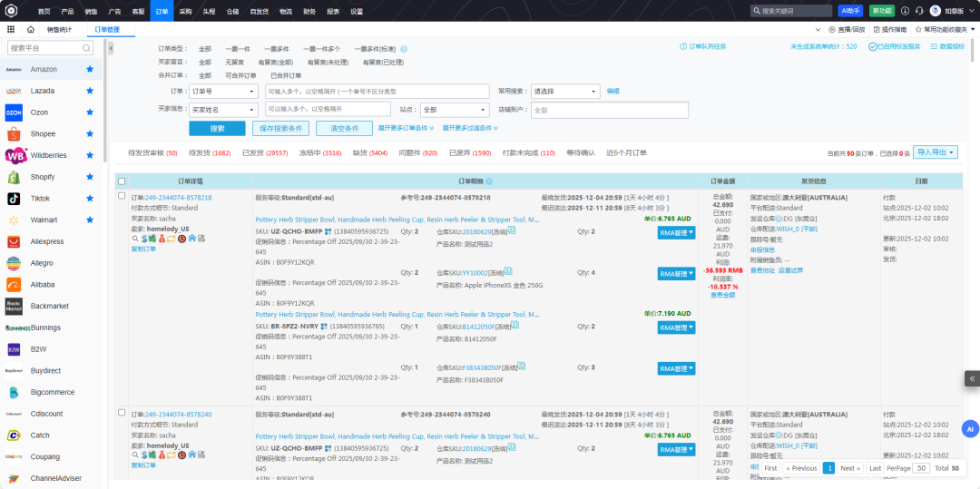Click the blue 搜索 button
The height and width of the screenshot is (489, 980).
tap(217, 128)
